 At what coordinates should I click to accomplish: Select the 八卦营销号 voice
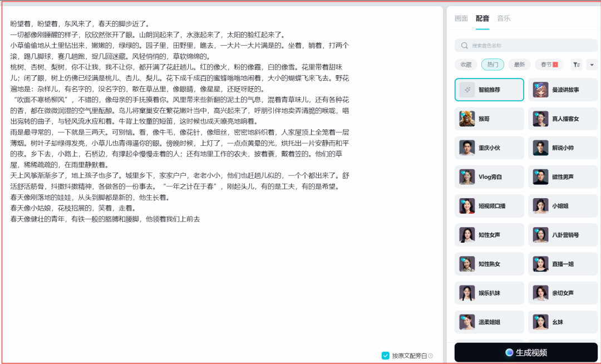[563, 235]
